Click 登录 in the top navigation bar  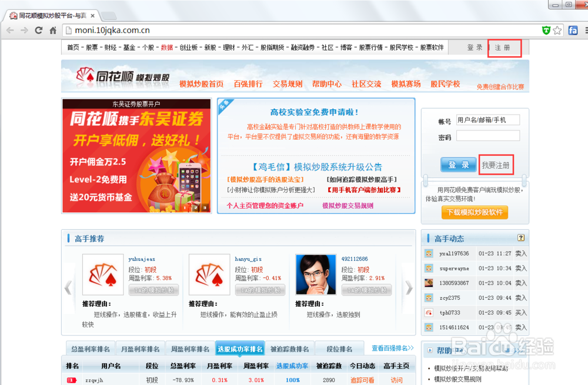point(475,48)
